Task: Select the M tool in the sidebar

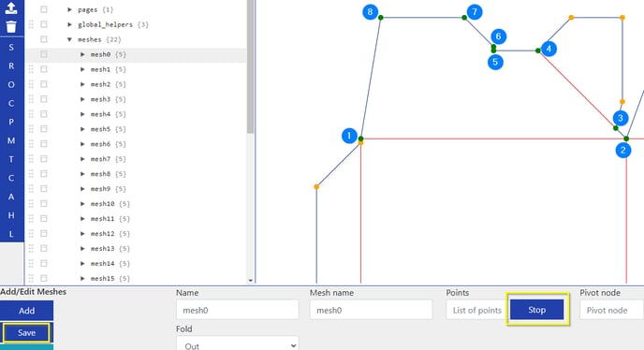Action: click(x=11, y=141)
